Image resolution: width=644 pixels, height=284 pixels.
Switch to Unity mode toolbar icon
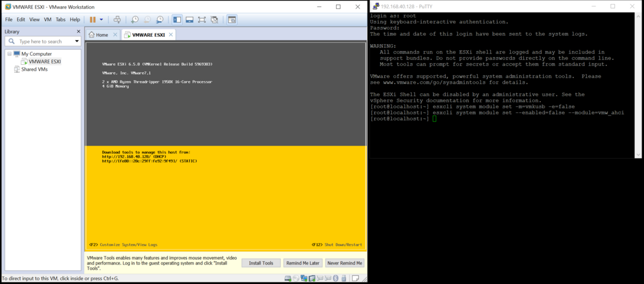[214, 20]
